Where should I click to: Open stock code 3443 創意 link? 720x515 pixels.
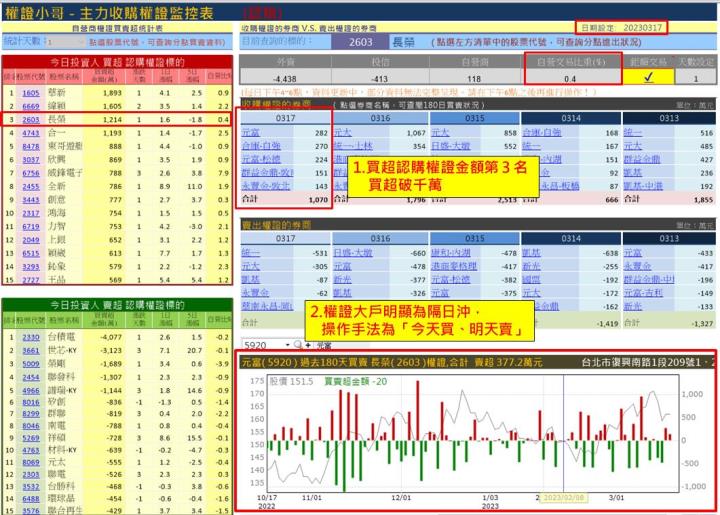click(x=31, y=200)
